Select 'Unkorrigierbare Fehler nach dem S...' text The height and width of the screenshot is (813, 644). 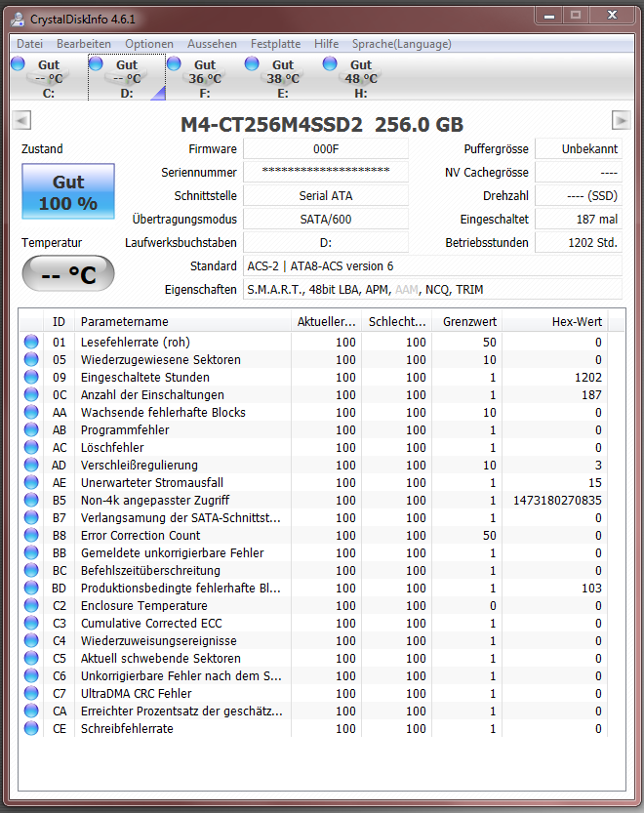tap(181, 676)
